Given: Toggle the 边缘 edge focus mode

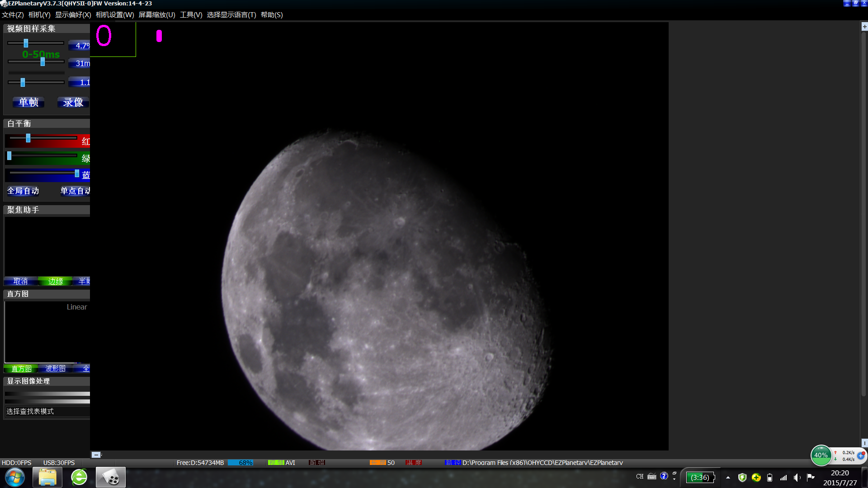Looking at the screenshot, I should coord(56,281).
